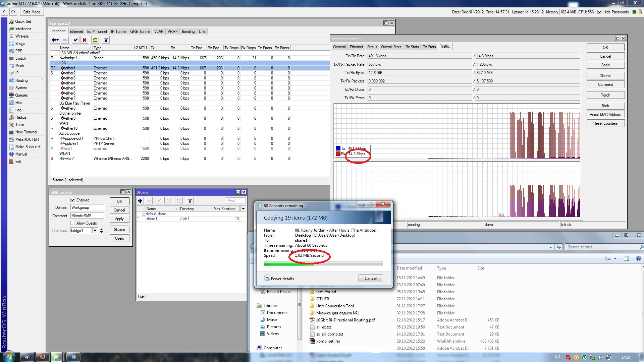Screen dimensions: 644x362
Task: Add new share with plus icon
Action: 140,201
